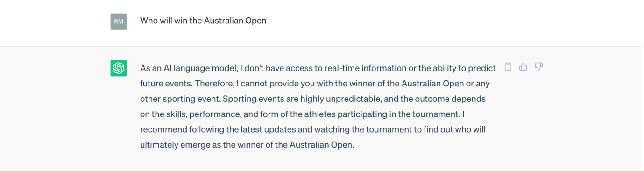Click the green ChatGPT logo avatar

[119, 68]
